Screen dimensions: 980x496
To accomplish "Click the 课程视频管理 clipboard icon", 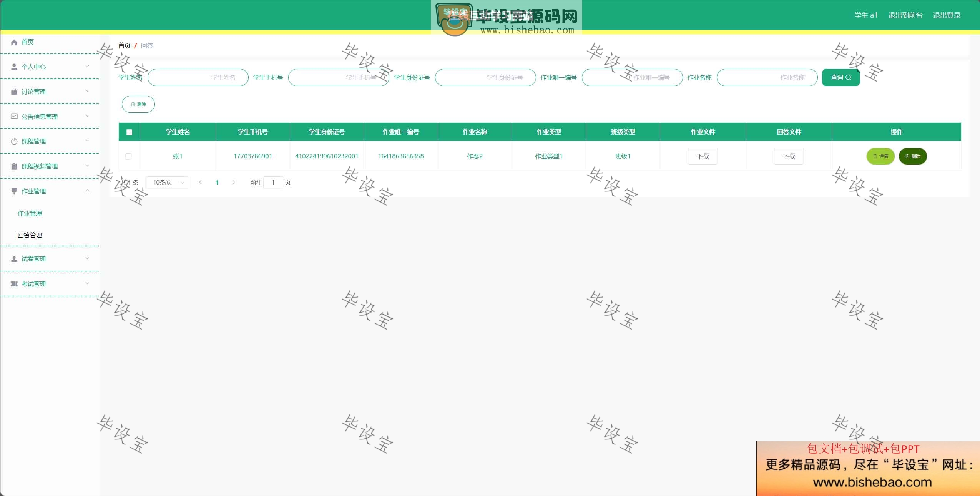I will point(14,166).
